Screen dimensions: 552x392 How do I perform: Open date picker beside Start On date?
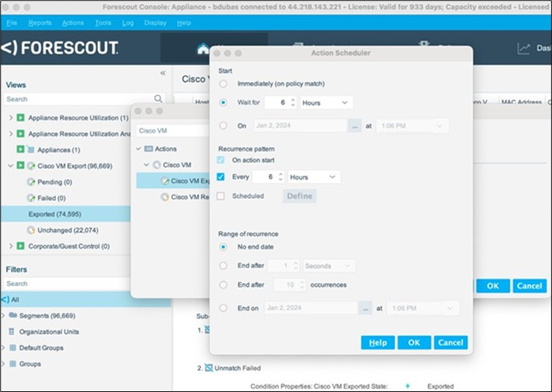pos(354,126)
